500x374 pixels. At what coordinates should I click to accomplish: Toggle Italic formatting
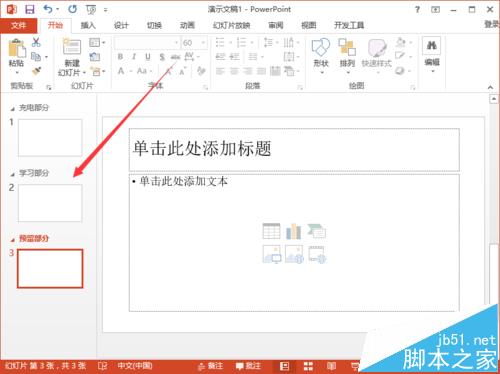134,57
